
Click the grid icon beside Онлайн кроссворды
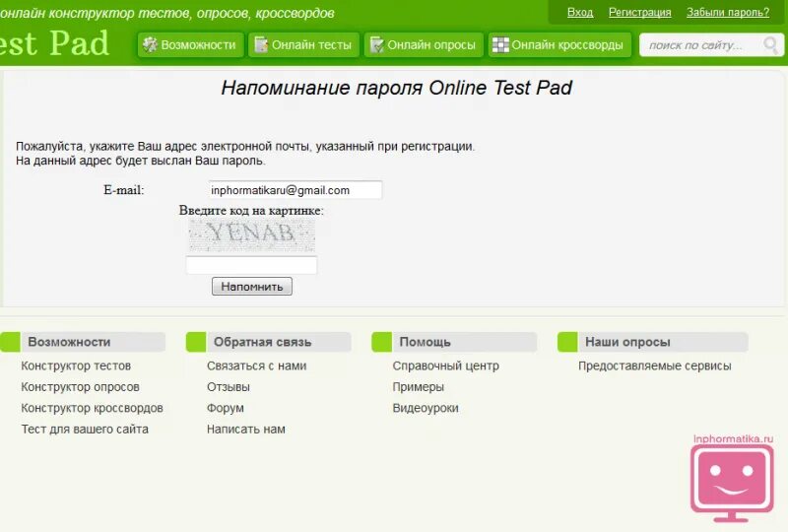[x=500, y=44]
